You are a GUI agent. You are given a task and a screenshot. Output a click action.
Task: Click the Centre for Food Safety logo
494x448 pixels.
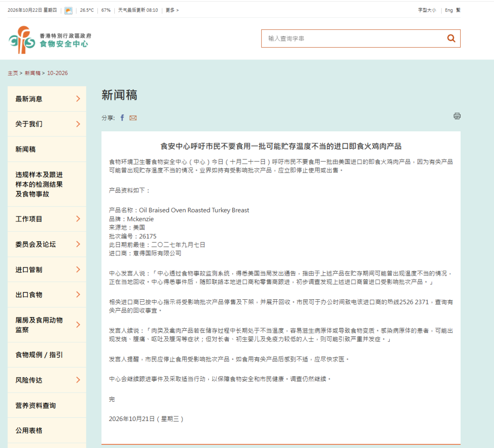click(x=50, y=40)
